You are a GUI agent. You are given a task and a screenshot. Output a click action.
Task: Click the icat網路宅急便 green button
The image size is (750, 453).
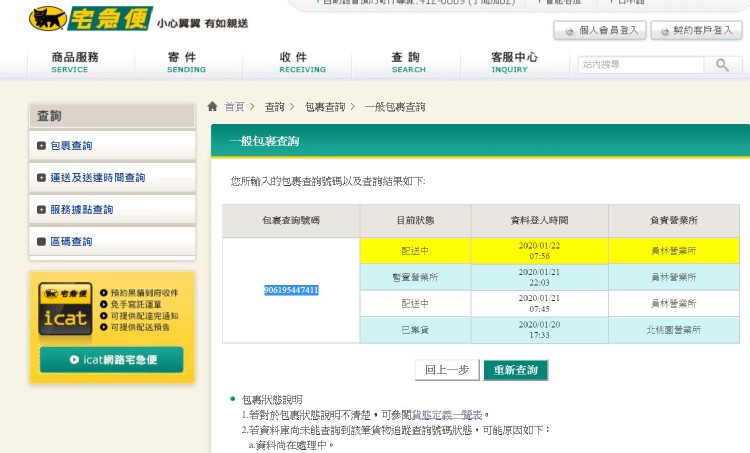pos(111,360)
